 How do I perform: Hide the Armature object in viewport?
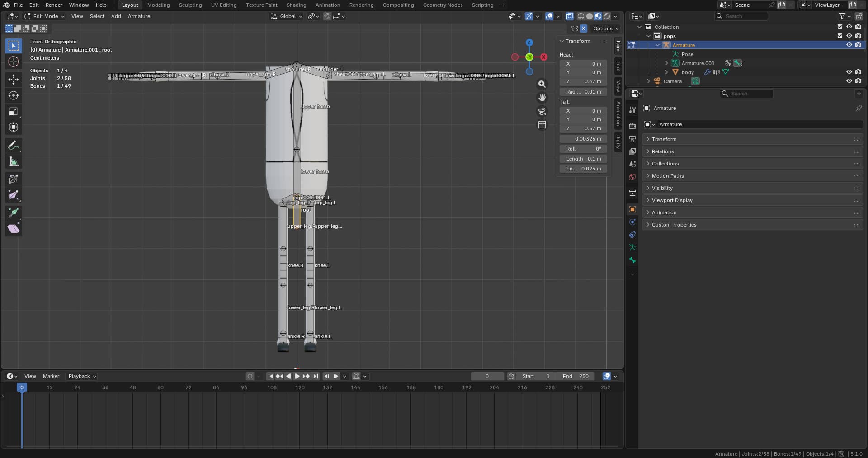coord(849,45)
